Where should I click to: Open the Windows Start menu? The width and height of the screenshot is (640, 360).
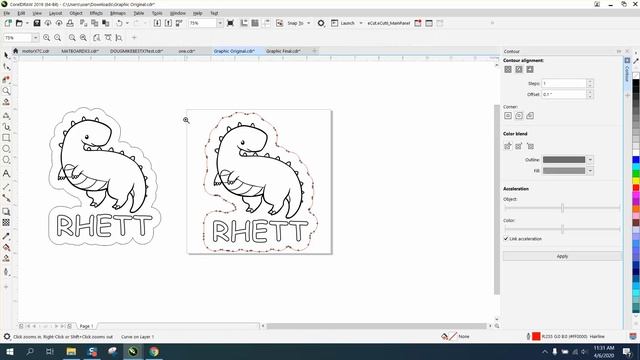[x=9, y=351]
